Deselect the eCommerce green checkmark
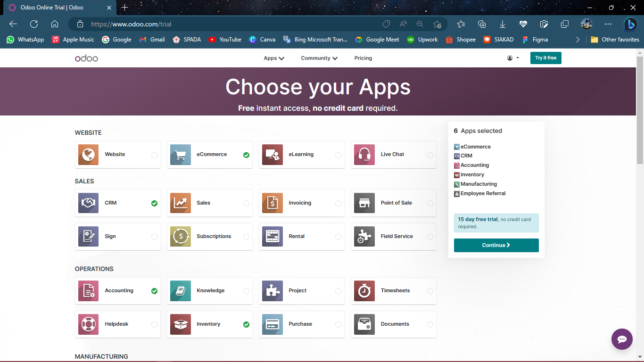Image resolution: width=644 pixels, height=362 pixels. [x=246, y=155]
